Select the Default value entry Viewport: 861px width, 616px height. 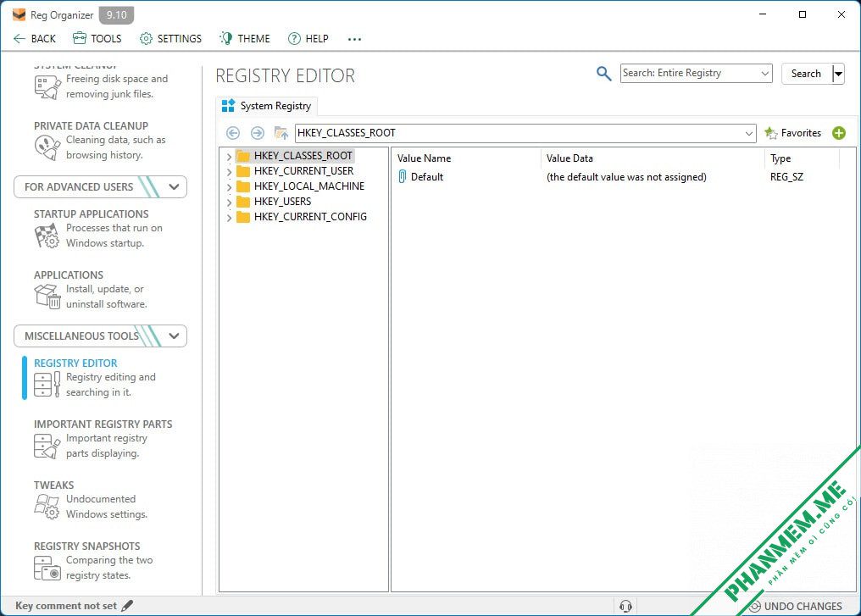pos(426,177)
